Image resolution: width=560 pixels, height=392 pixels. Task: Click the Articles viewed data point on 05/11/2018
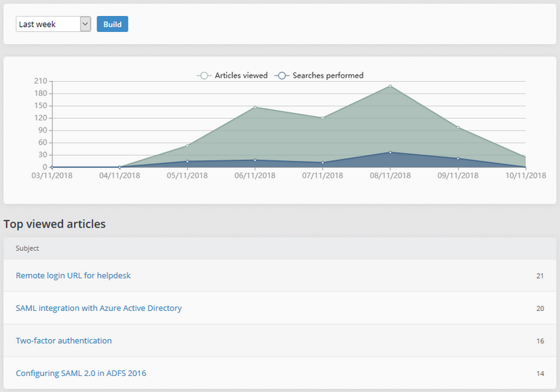[x=187, y=146]
